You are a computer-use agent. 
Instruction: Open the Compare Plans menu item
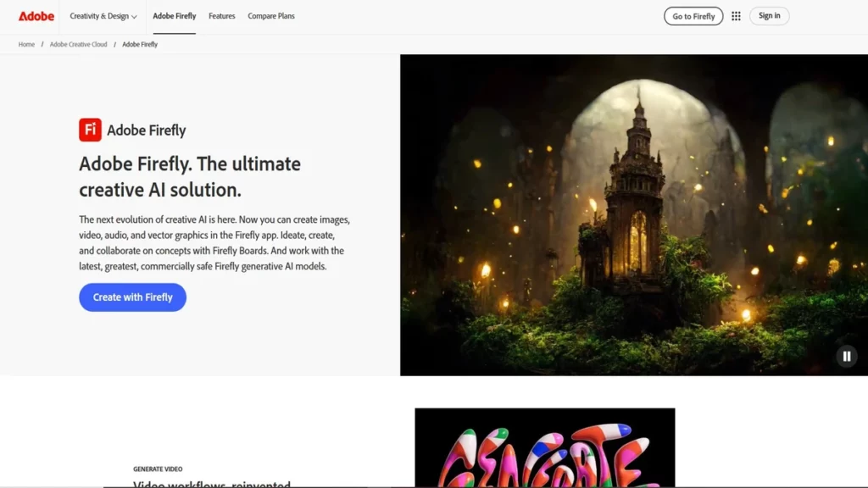[270, 15]
